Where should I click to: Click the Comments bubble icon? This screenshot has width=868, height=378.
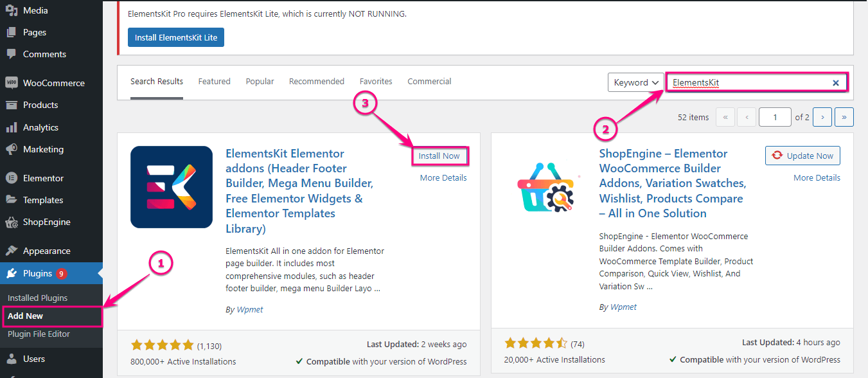tap(12, 54)
